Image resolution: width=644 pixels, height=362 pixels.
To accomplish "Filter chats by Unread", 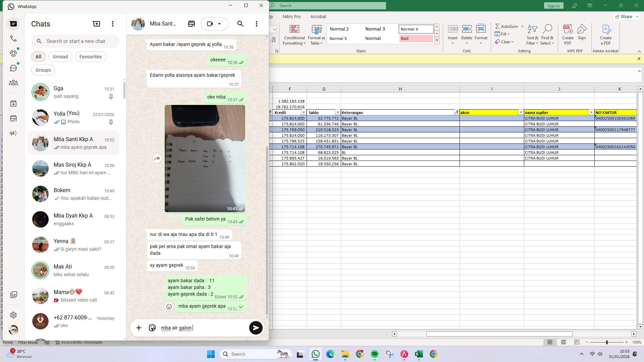I will (60, 56).
